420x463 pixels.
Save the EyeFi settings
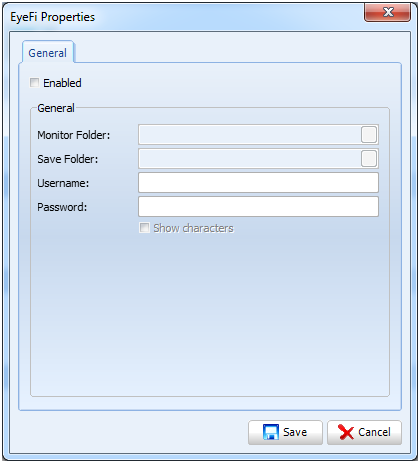click(285, 432)
